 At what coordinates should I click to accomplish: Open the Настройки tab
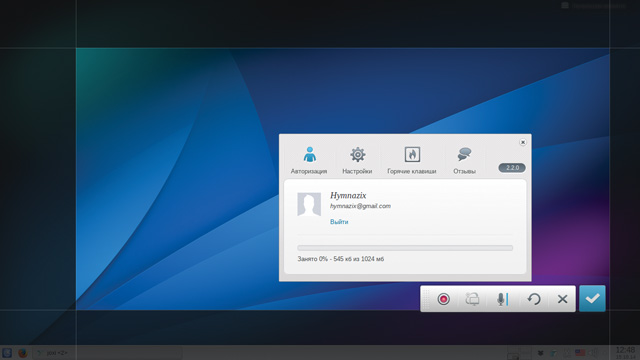coord(357,160)
